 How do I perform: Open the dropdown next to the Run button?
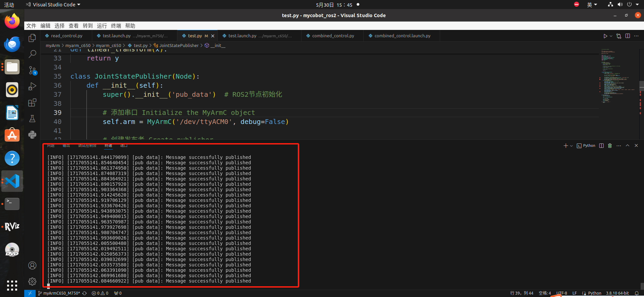pos(611,36)
